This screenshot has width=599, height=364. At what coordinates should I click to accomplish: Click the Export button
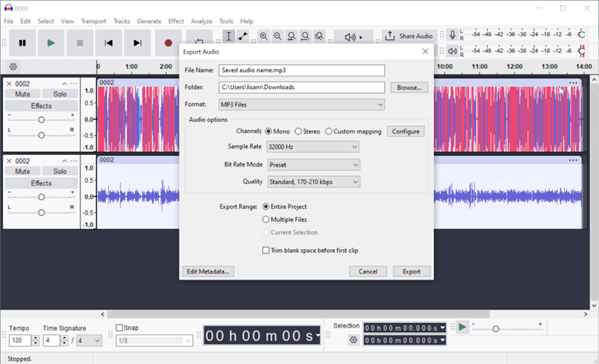click(x=412, y=272)
